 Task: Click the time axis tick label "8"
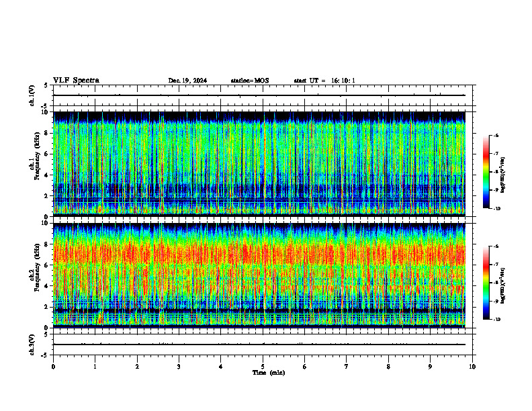coord(388,367)
